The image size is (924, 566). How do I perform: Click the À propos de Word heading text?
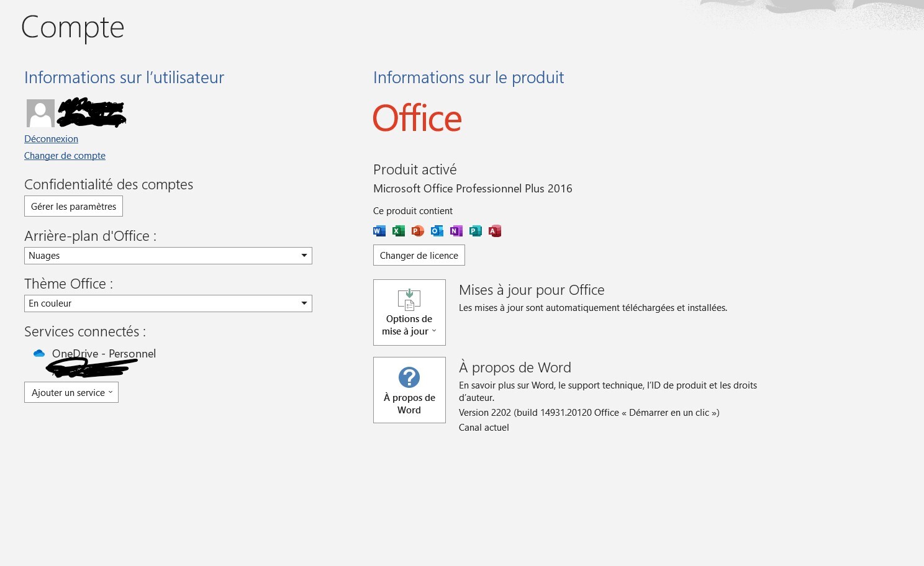point(515,367)
